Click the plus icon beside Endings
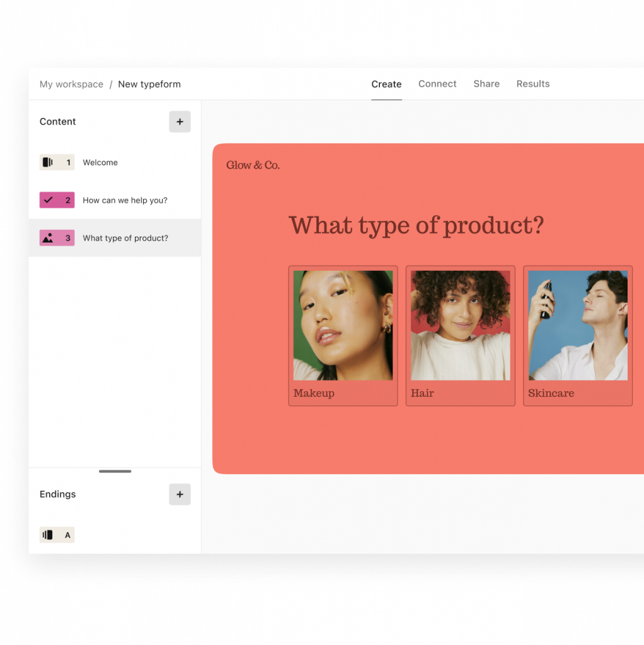The image size is (644, 645). click(180, 494)
